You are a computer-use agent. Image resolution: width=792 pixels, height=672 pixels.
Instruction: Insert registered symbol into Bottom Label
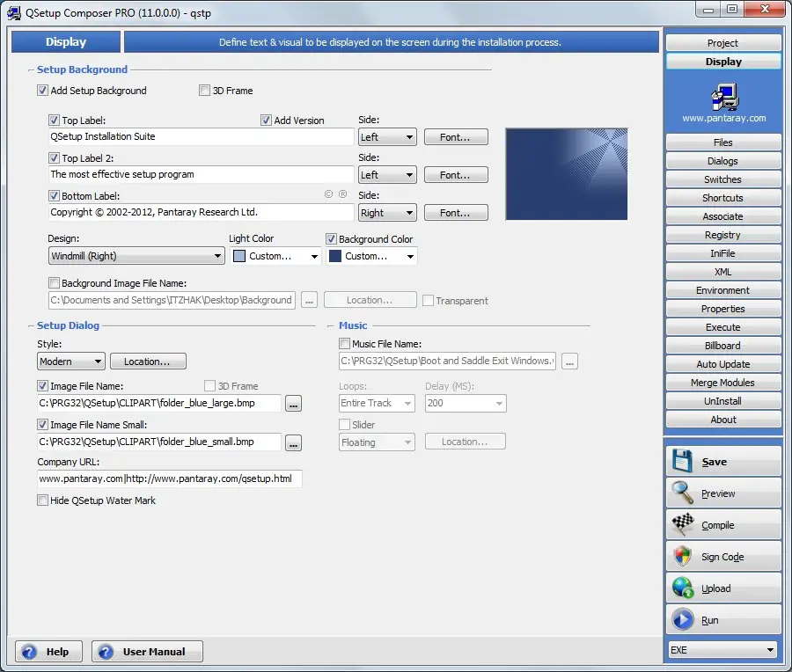(x=342, y=194)
